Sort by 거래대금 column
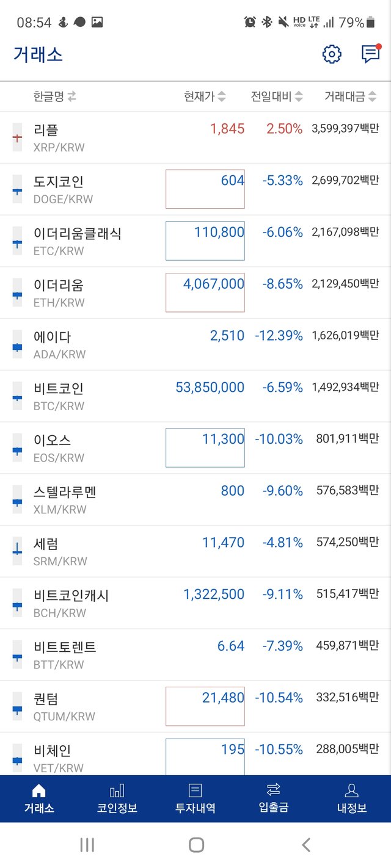This screenshot has height=868, width=391. coord(351,96)
